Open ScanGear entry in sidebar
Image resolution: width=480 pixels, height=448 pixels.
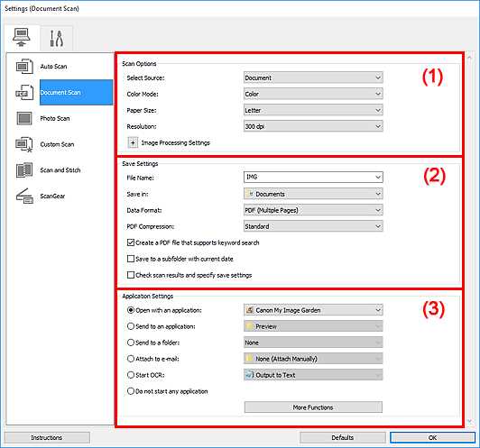pyautogui.click(x=52, y=196)
